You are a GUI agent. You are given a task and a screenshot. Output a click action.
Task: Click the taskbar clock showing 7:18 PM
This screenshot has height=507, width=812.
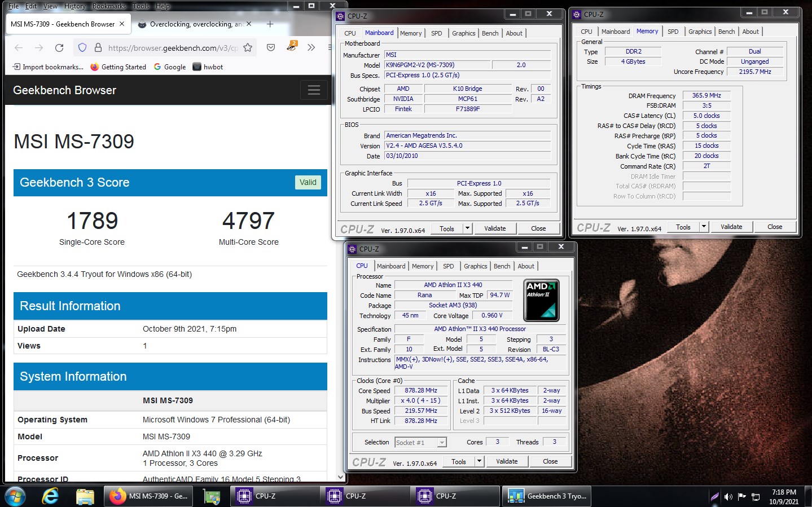(784, 497)
